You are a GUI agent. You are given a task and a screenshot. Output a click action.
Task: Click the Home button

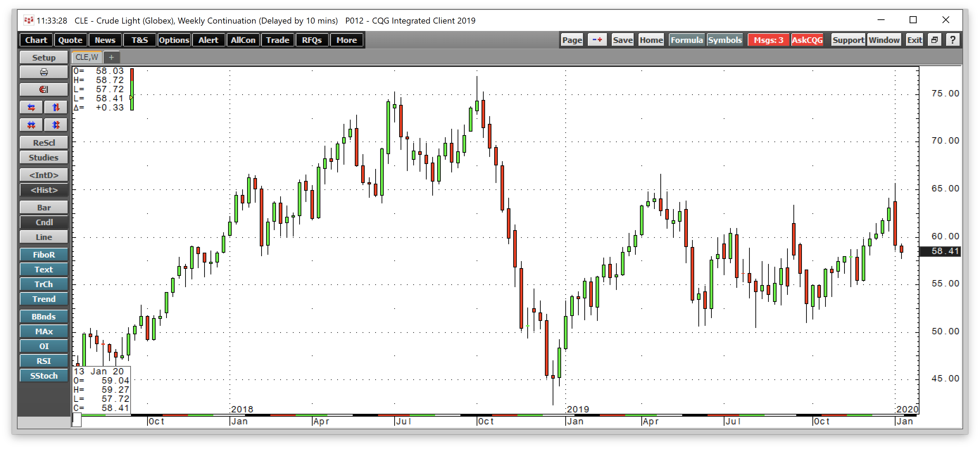tap(651, 40)
